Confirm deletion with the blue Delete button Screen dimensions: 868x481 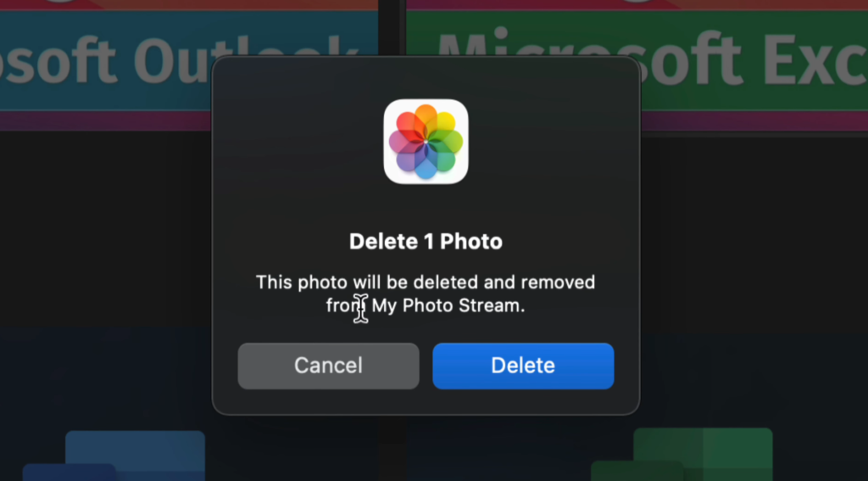coord(523,366)
